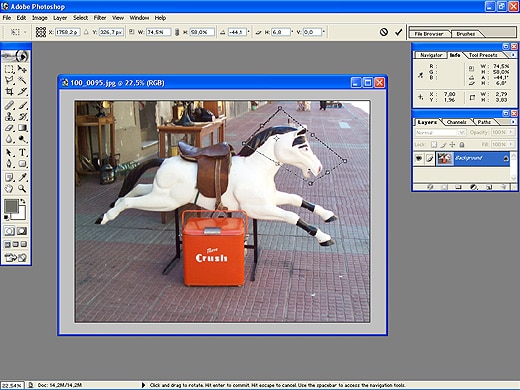Select the Shape tool
The width and height of the screenshot is (520, 390).
pyautogui.click(x=22, y=164)
